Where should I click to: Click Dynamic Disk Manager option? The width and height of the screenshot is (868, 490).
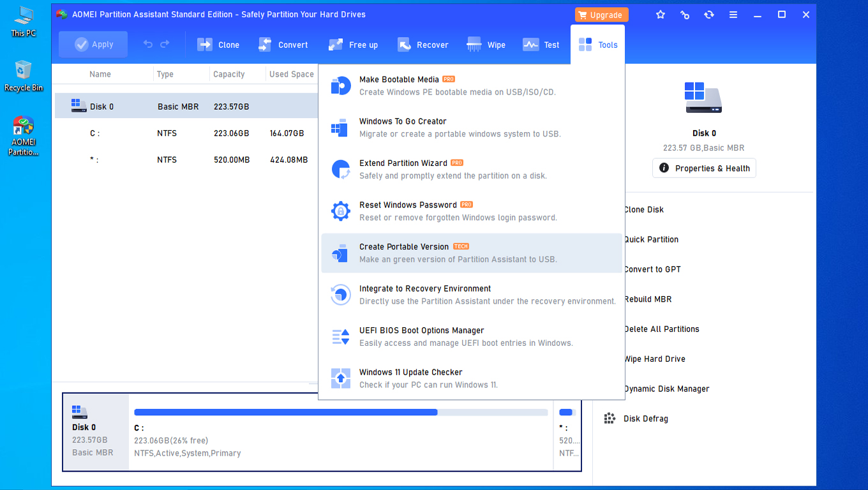[667, 389]
